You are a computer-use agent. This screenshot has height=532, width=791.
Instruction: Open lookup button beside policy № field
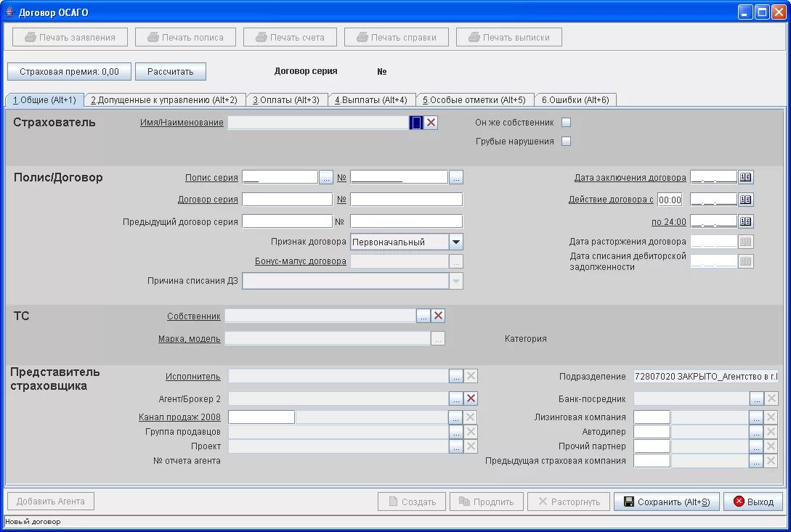tap(456, 178)
